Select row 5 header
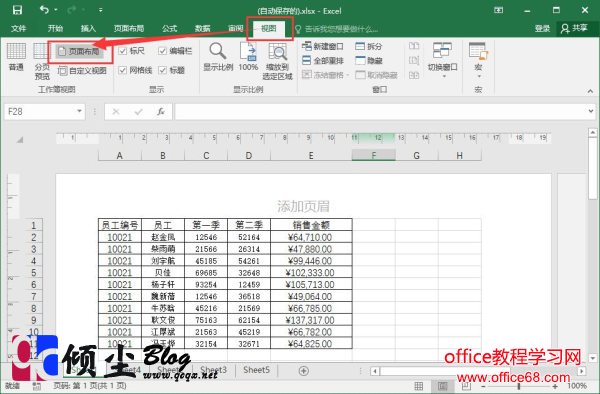The image size is (600, 394). tap(34, 273)
